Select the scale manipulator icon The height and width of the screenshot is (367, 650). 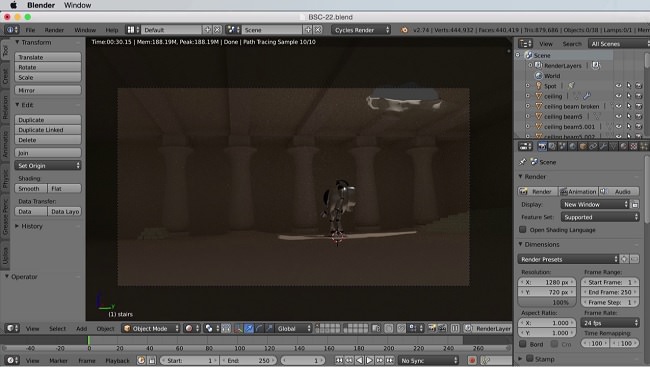(x=269, y=328)
